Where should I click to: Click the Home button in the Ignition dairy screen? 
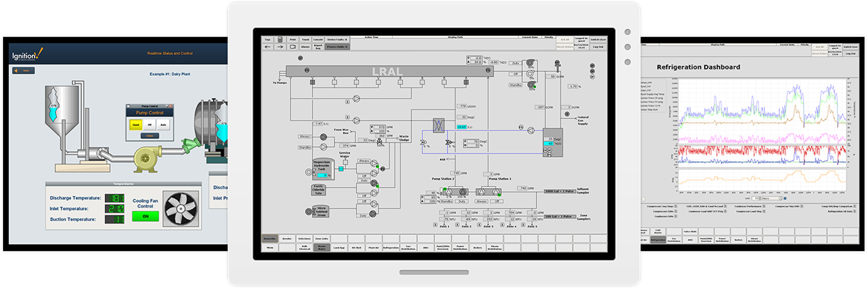tap(23, 70)
